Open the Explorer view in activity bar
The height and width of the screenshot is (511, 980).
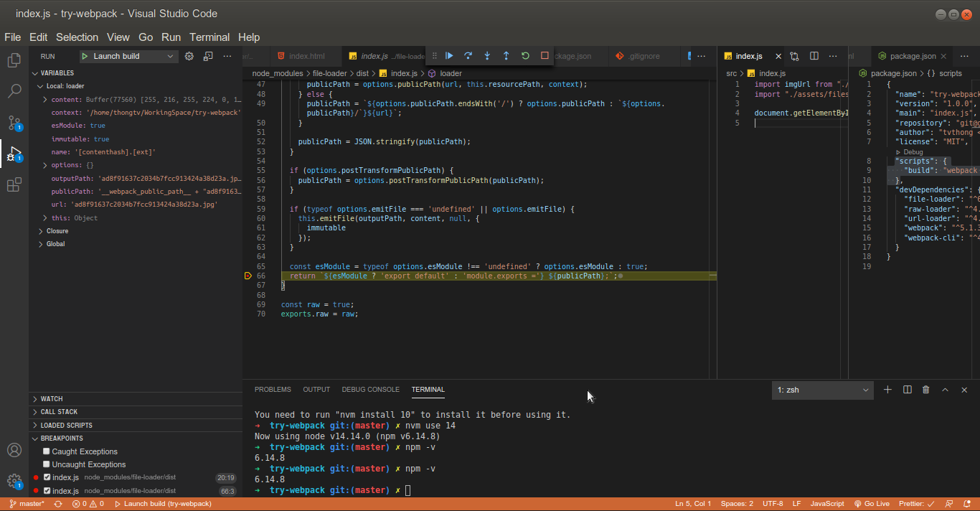click(14, 60)
